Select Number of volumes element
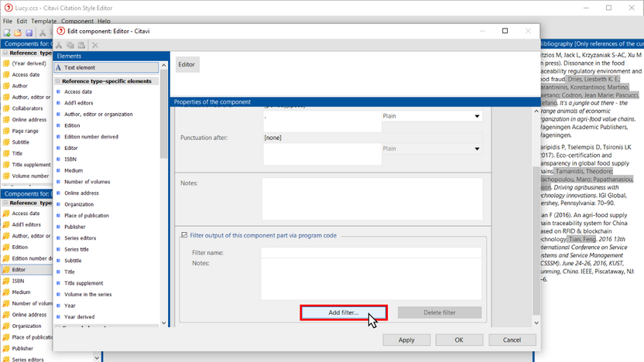The image size is (644, 362). pyautogui.click(x=87, y=182)
